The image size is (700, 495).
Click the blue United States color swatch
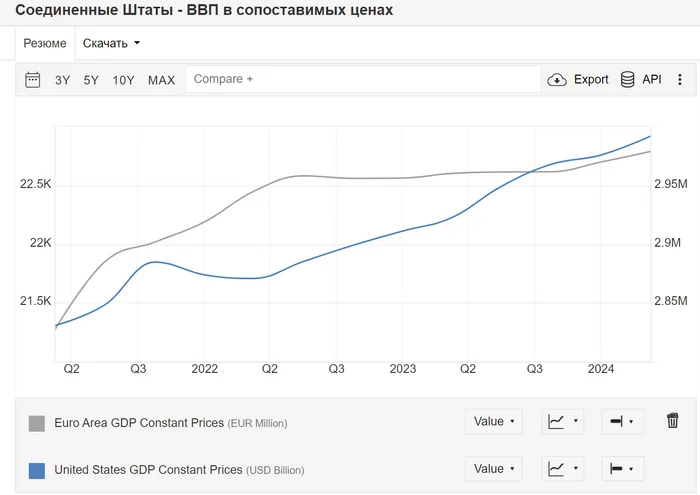tap(37, 470)
